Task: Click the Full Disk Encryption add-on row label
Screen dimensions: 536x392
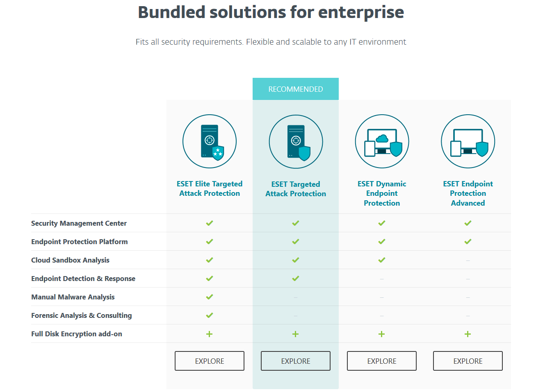Action: (77, 334)
